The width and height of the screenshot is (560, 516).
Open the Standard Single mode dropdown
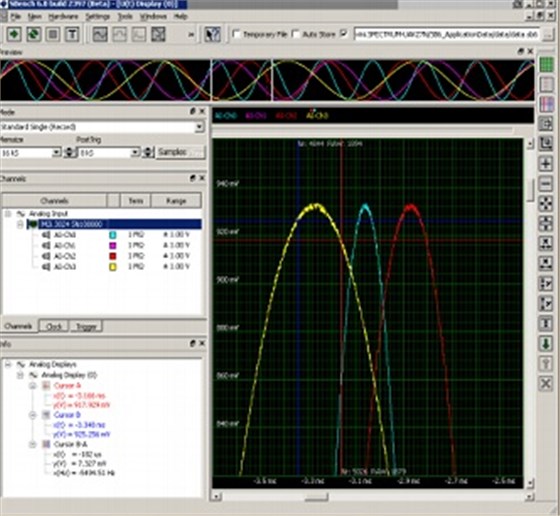(200, 127)
